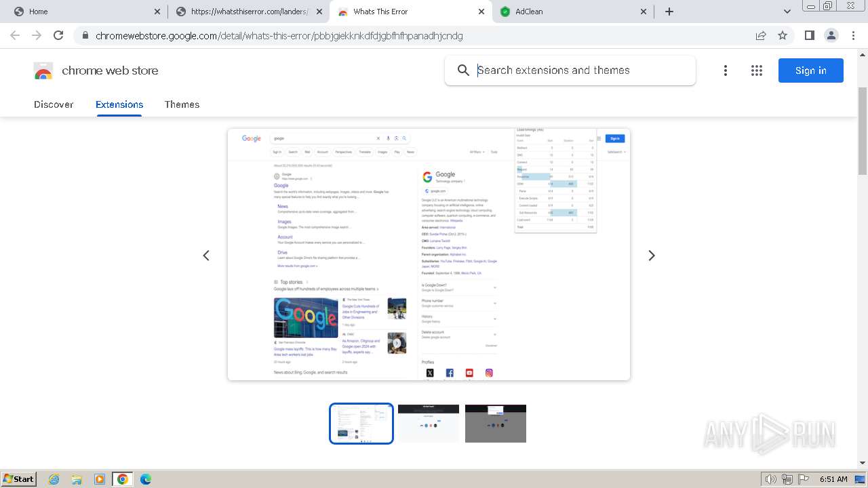The width and height of the screenshot is (868, 488).
Task: Click the search magnifier icon
Action: pyautogui.click(x=463, y=70)
